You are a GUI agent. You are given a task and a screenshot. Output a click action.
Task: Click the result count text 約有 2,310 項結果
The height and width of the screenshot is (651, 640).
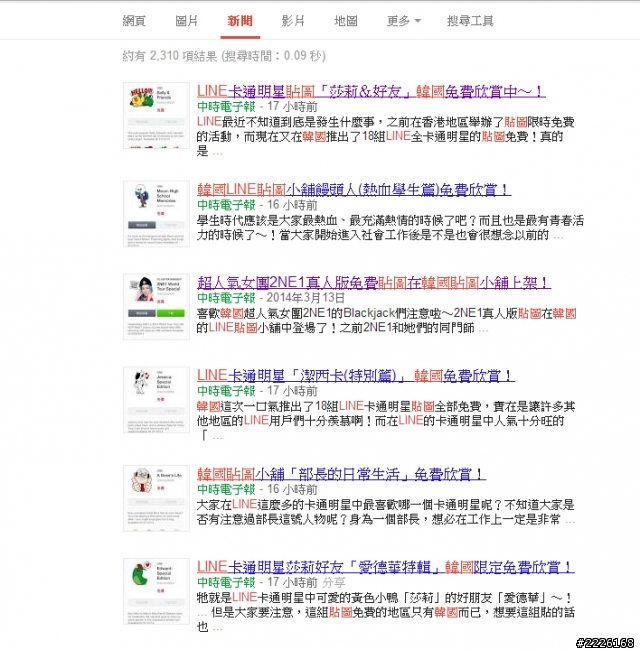click(170, 56)
